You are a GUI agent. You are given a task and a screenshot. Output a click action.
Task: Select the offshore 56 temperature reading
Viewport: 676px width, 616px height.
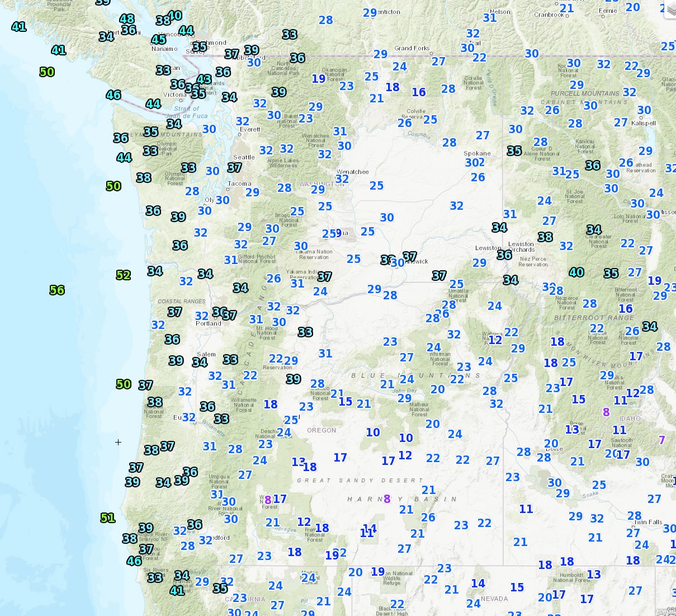coord(57,290)
